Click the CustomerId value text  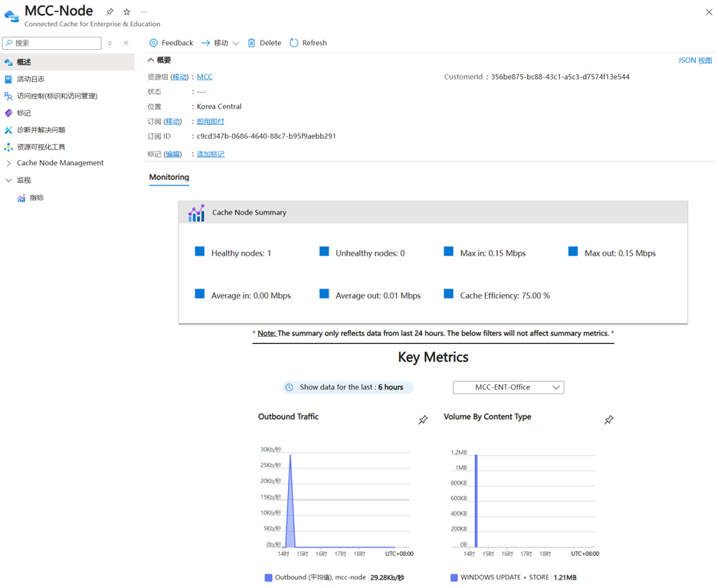(560, 77)
